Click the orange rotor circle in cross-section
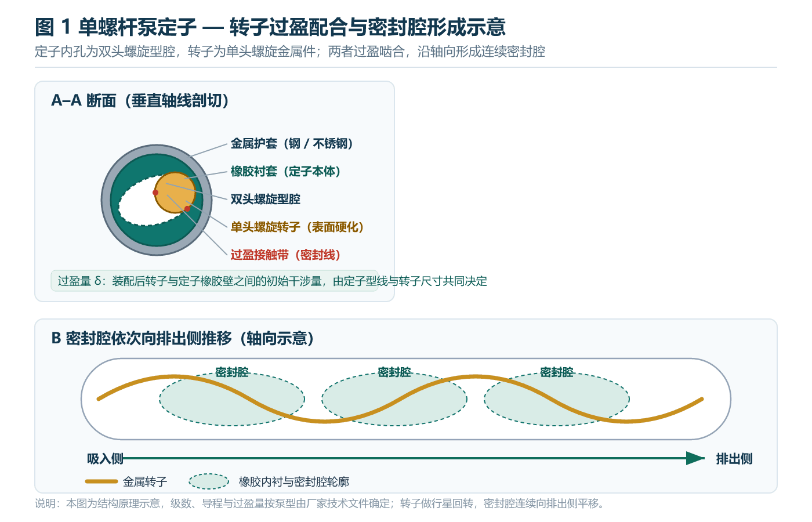Screen dimensions: 812x522 [175, 193]
